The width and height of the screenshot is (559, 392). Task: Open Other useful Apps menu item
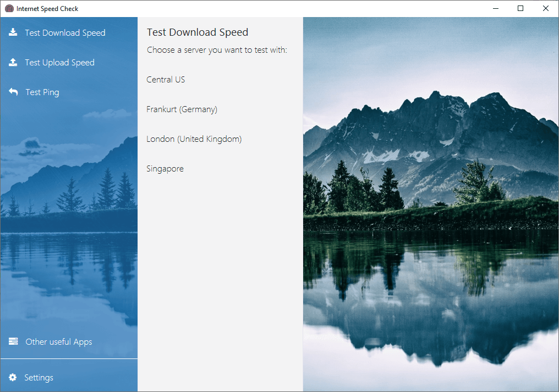pyautogui.click(x=69, y=341)
